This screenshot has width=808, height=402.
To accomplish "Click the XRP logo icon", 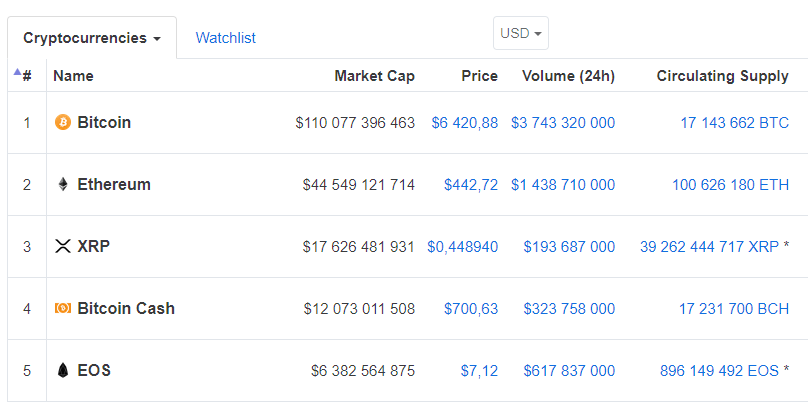I will [x=62, y=247].
